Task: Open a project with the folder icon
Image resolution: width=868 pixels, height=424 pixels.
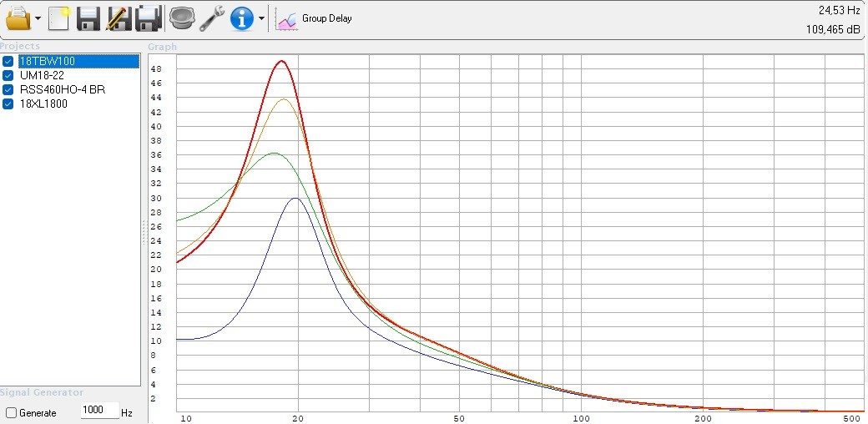Action: click(18, 18)
